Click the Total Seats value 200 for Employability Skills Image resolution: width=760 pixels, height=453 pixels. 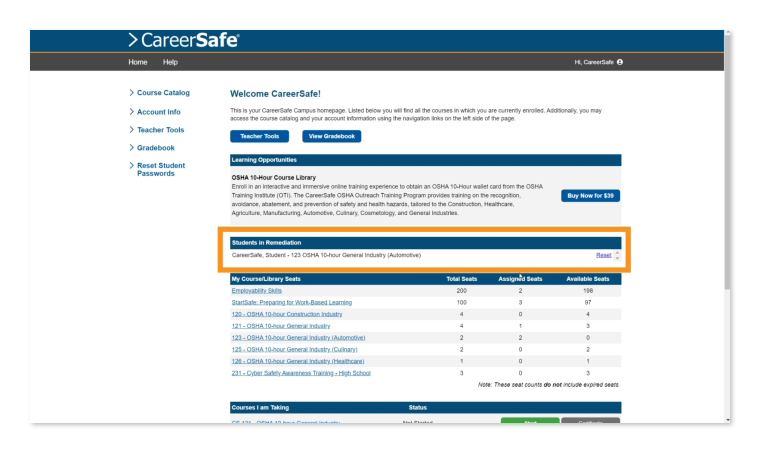click(461, 291)
